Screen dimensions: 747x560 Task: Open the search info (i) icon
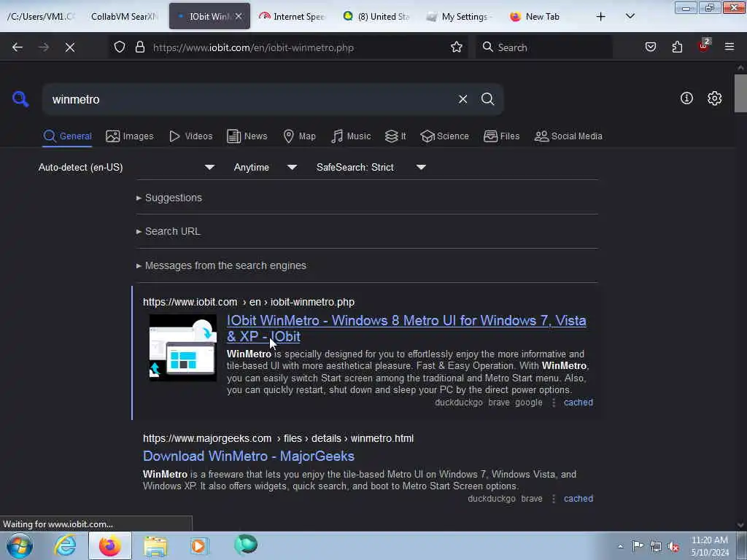686,98
